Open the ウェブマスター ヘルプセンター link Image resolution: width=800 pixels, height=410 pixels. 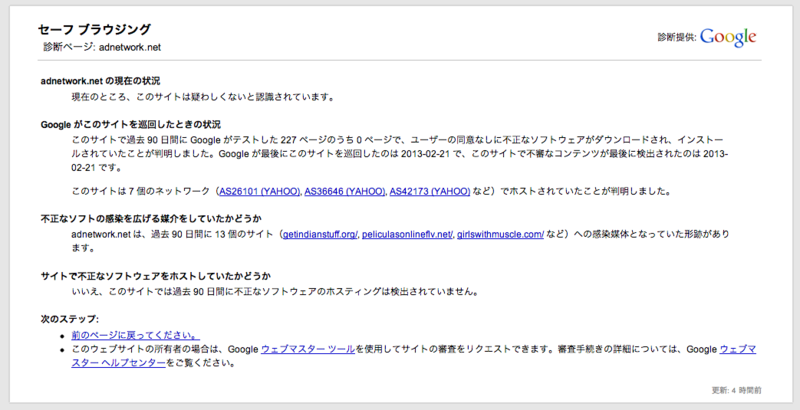118,363
